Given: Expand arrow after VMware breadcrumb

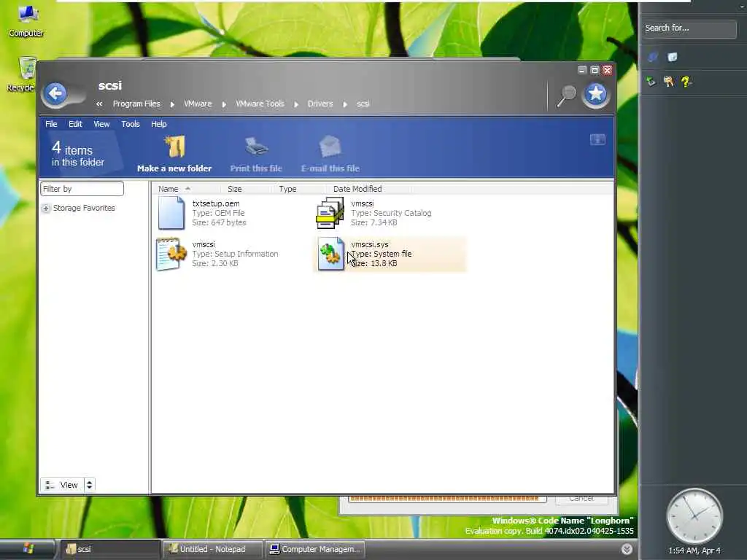Looking at the screenshot, I should point(223,104).
